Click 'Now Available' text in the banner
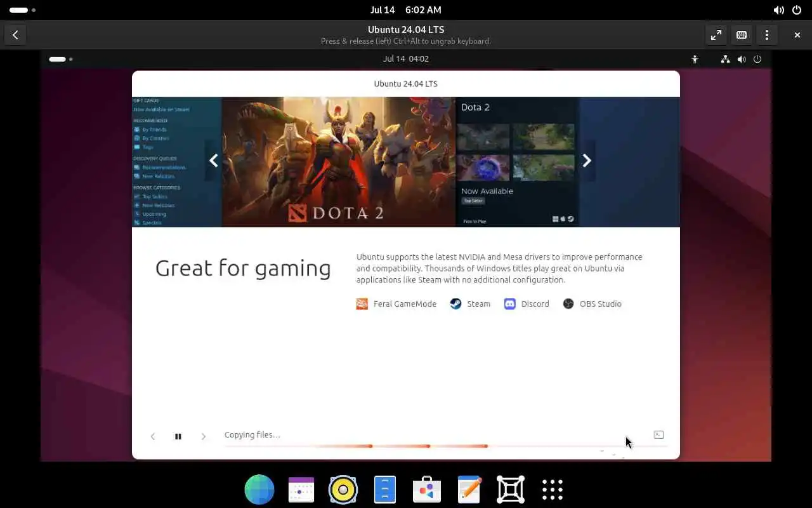Screen dimensions: 812x508 pyautogui.click(x=487, y=191)
